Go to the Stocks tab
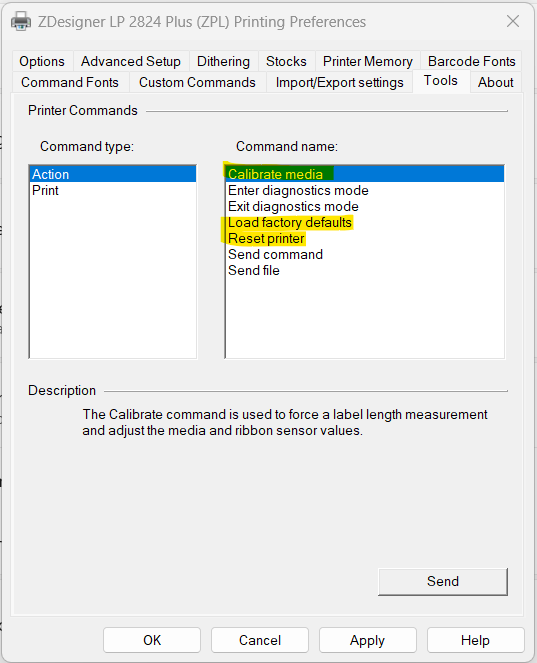The width and height of the screenshot is (537, 663). click(x=286, y=61)
